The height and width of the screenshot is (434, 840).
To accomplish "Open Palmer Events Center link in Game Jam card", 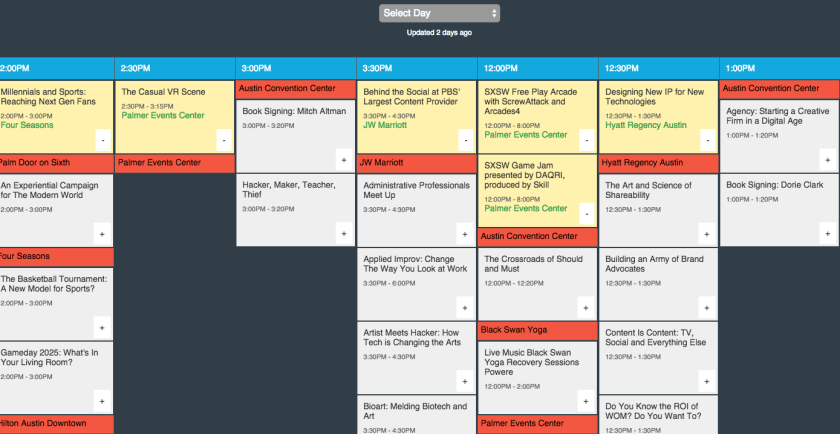I will (x=526, y=208).
